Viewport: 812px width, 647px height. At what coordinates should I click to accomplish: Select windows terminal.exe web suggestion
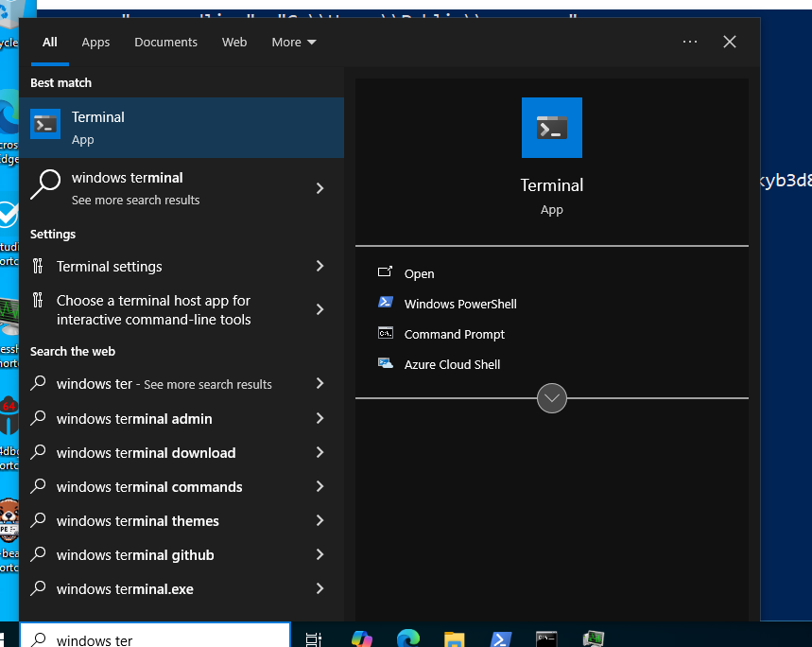(181, 589)
